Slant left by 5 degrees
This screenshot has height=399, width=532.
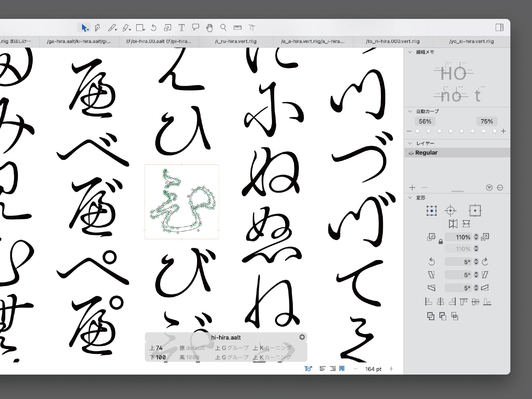point(431,275)
